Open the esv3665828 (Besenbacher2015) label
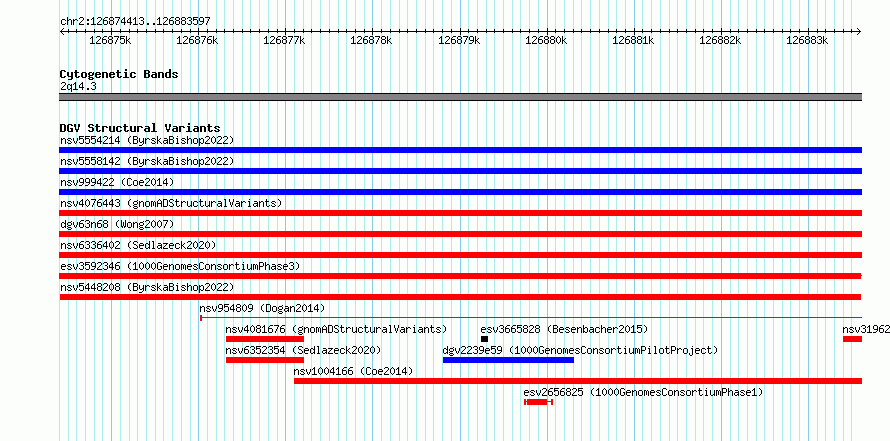This screenshot has width=890, height=441. tap(564, 329)
